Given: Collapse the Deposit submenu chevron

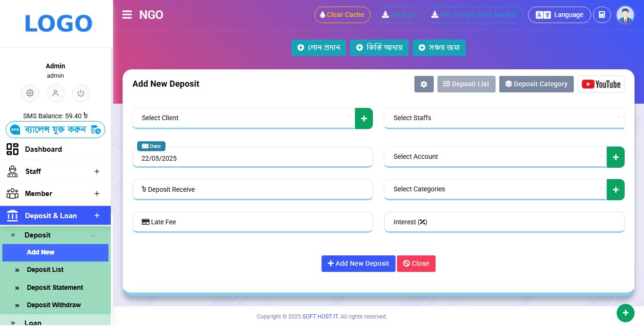Looking at the screenshot, I should tap(93, 236).
